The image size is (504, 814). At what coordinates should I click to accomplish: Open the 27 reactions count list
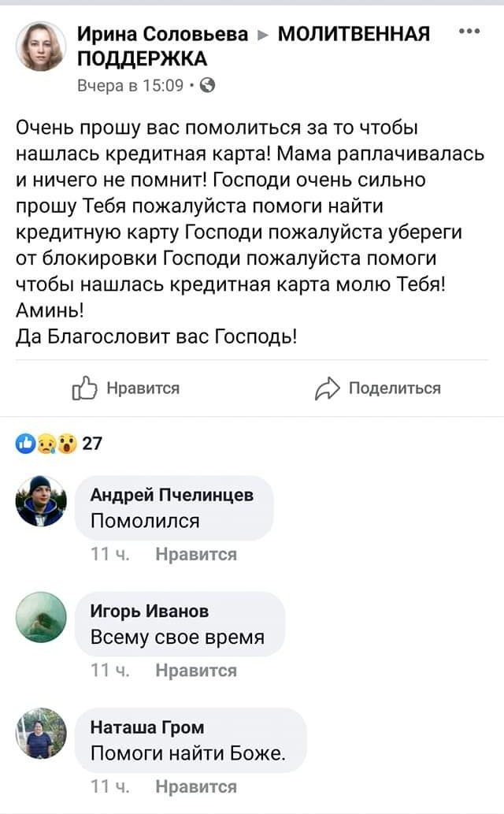[92, 444]
